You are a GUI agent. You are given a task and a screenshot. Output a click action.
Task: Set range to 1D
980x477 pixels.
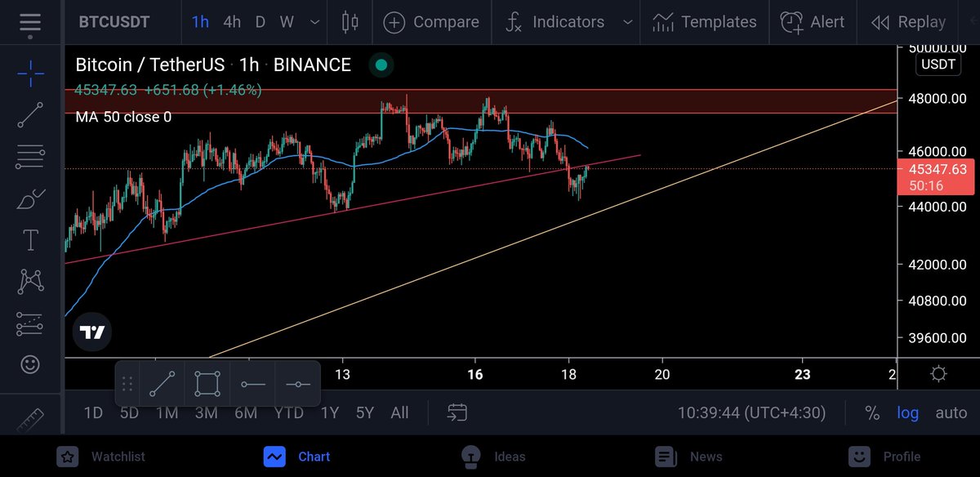tap(93, 412)
